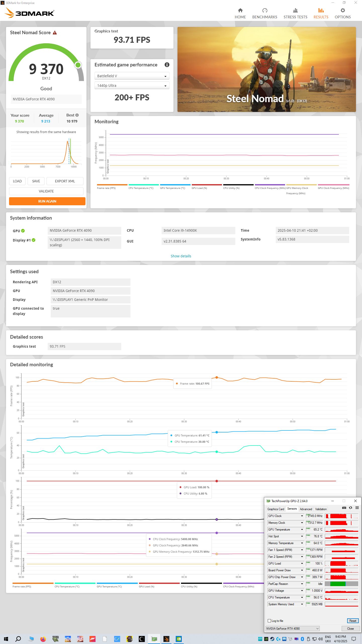Click the SAVE button

[x=36, y=181]
